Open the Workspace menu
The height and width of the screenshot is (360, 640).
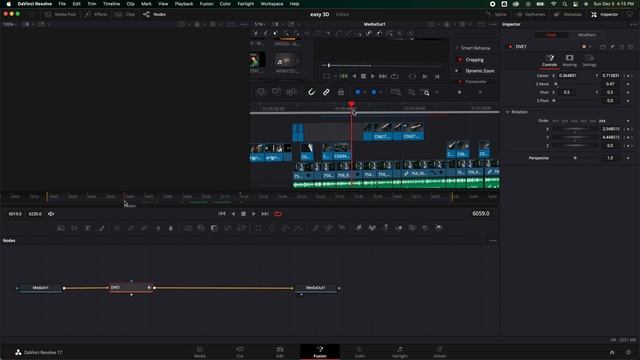272,4
